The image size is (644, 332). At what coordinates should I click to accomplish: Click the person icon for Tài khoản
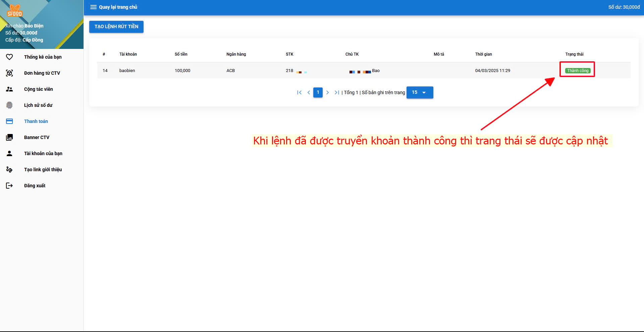click(x=9, y=153)
